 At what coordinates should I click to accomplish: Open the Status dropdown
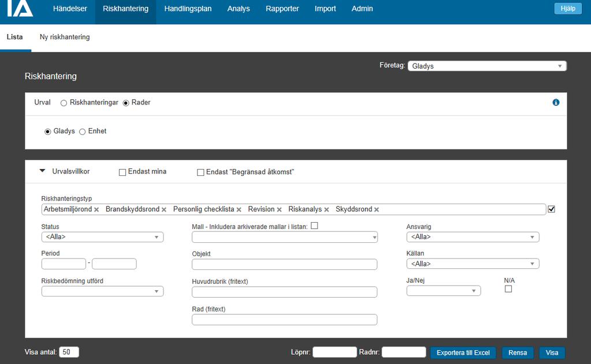pos(103,237)
